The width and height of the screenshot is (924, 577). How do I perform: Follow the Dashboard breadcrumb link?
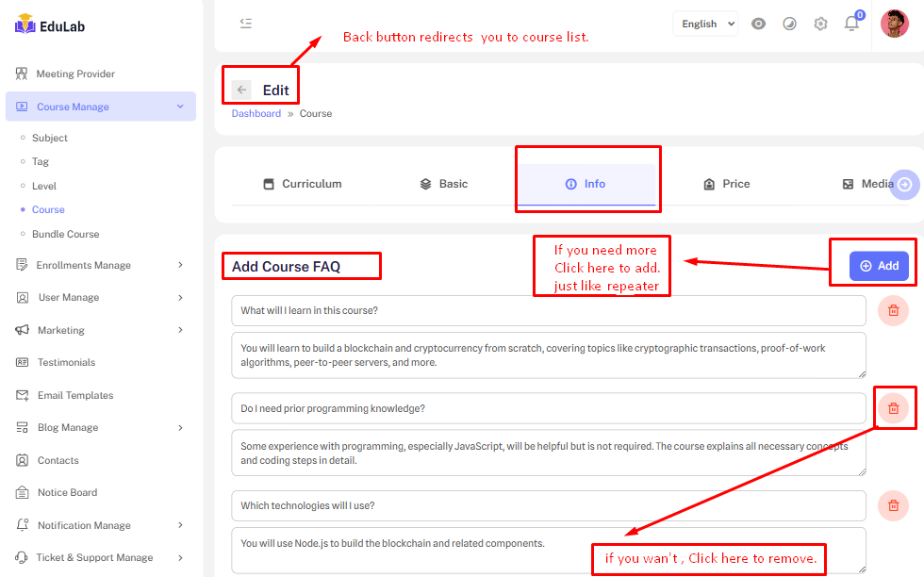click(x=256, y=113)
